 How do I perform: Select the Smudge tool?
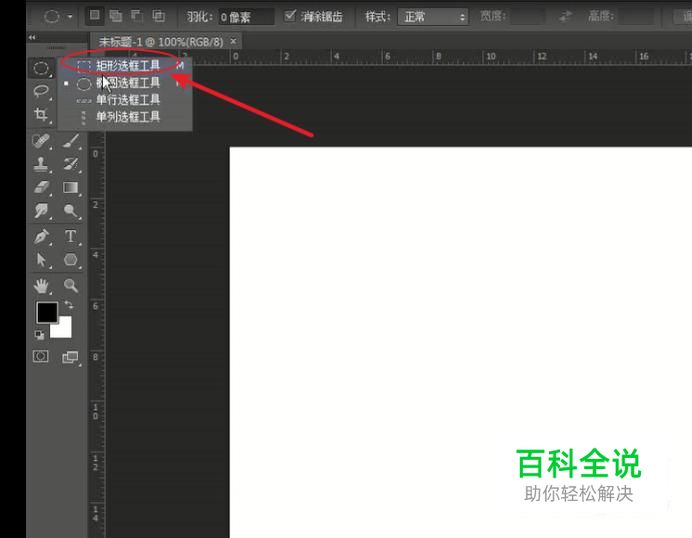tap(41, 211)
